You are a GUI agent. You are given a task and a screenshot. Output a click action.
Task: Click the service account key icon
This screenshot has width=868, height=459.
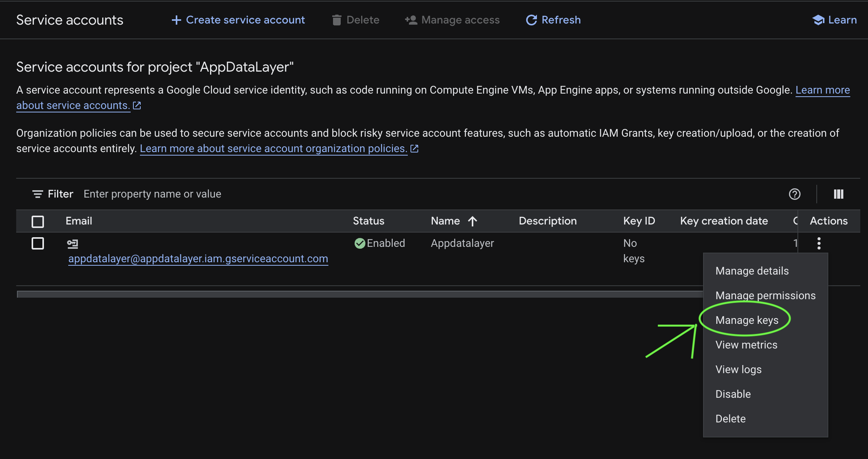point(72,243)
